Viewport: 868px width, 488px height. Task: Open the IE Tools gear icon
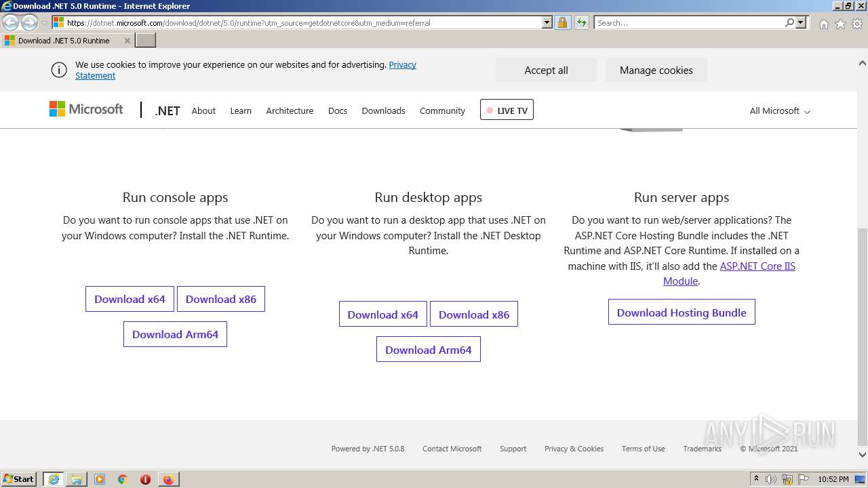857,24
